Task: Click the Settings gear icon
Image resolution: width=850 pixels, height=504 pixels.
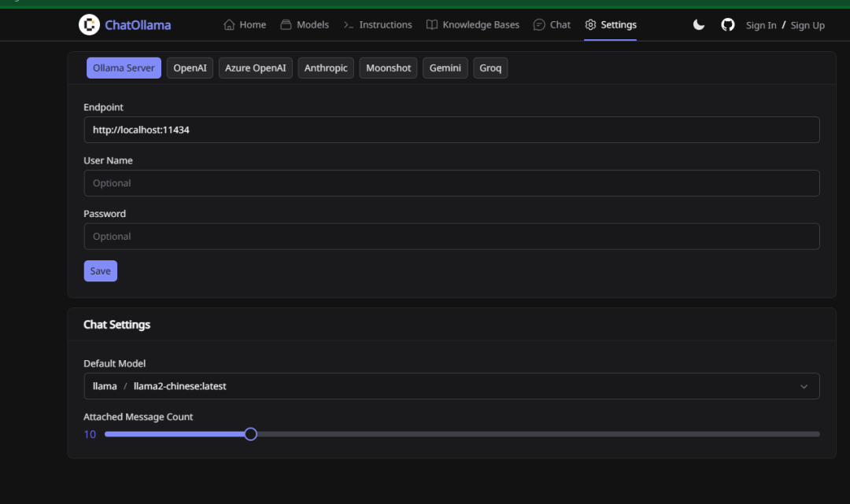Action: coord(590,25)
